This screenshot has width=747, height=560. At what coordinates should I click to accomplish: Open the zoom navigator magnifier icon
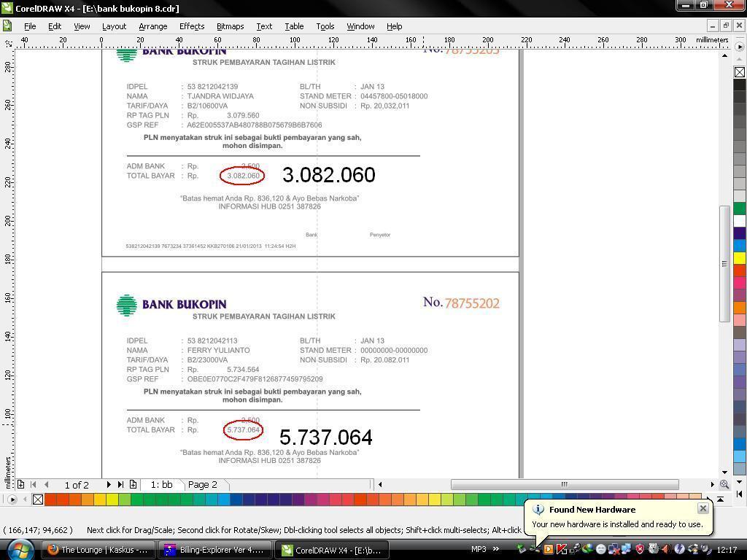[724, 484]
